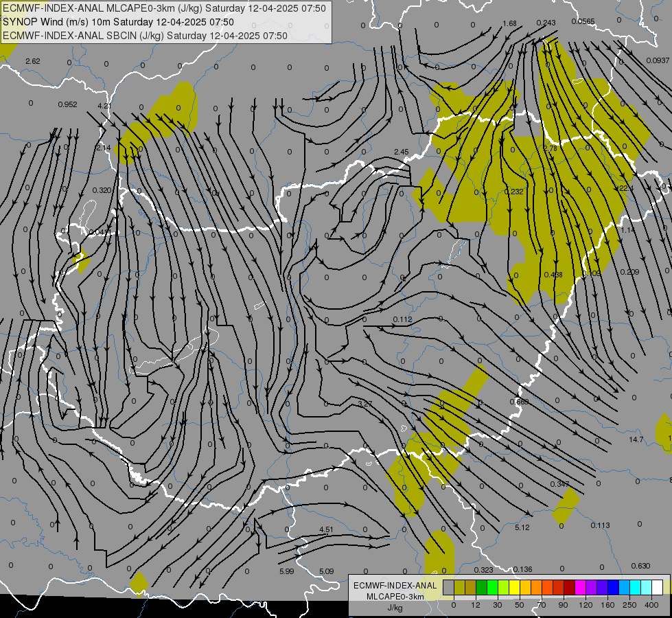Image resolution: width=672 pixels, height=618 pixels.
Task: Click the '0.243' map value
Action: [x=546, y=23]
